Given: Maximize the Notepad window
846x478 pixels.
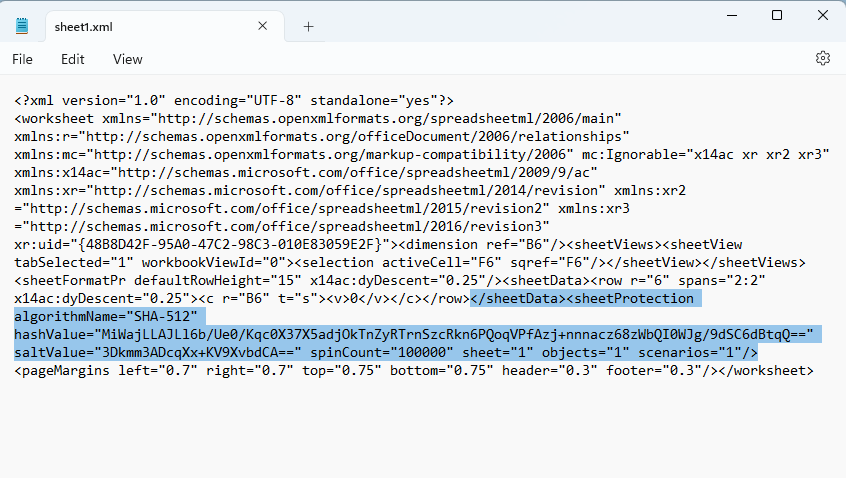Looking at the screenshot, I should pyautogui.click(x=776, y=15).
